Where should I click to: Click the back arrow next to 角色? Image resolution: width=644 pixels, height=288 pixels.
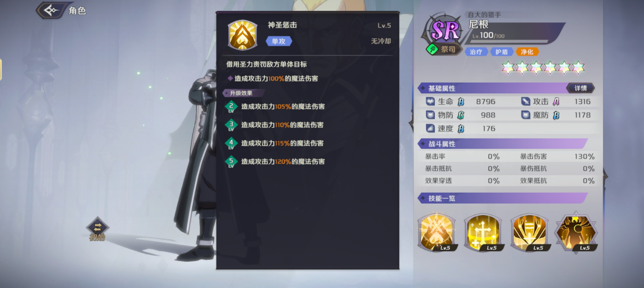(x=50, y=10)
